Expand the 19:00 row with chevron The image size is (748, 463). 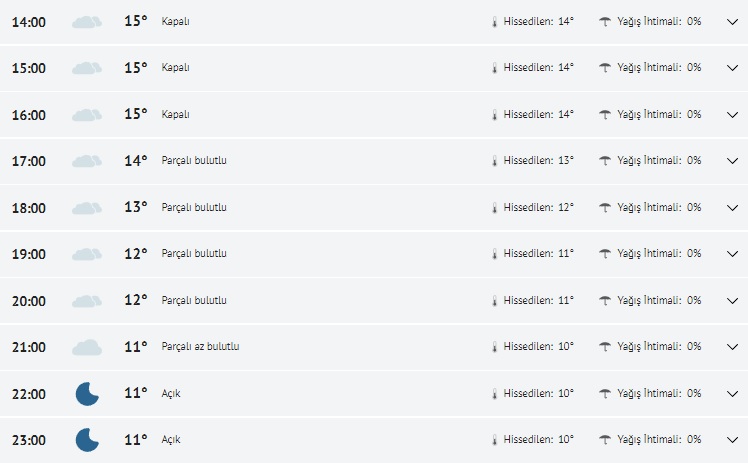pyautogui.click(x=731, y=254)
